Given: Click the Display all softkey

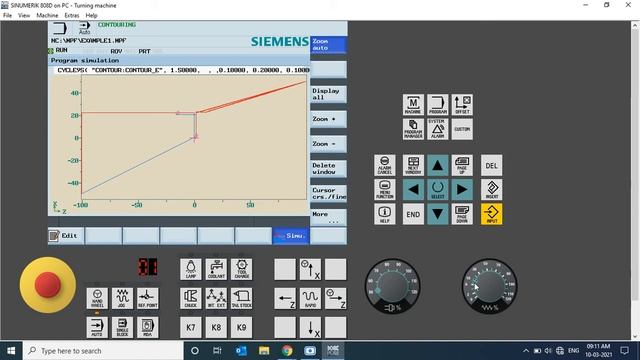Looking at the screenshot, I should [x=329, y=94].
